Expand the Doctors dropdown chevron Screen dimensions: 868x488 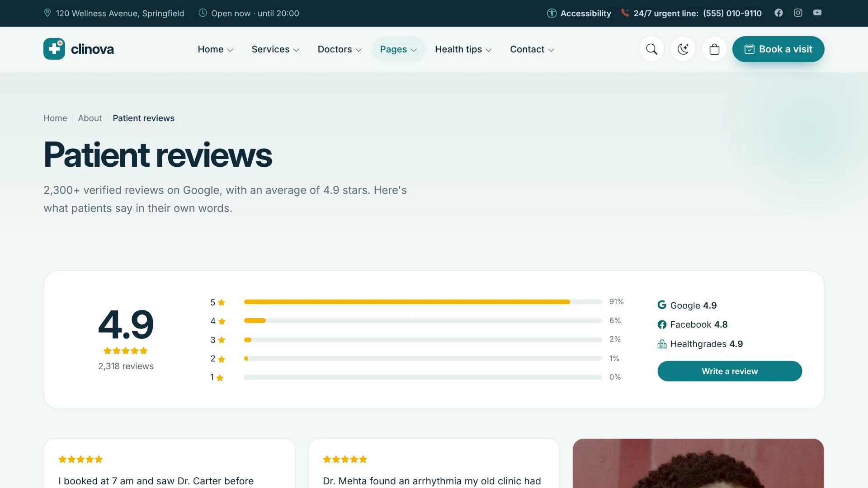pos(359,50)
